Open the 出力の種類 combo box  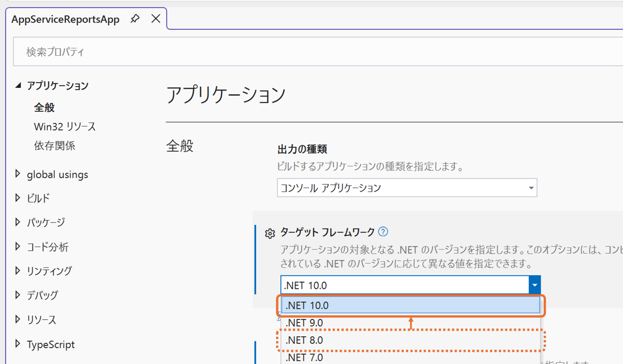point(407,188)
